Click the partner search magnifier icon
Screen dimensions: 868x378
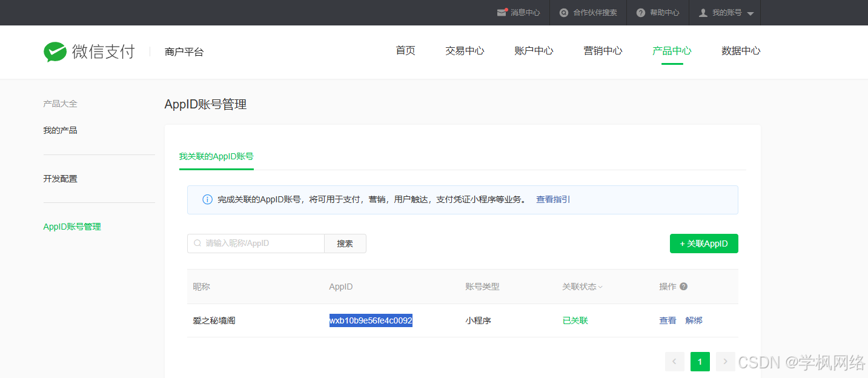coord(564,12)
